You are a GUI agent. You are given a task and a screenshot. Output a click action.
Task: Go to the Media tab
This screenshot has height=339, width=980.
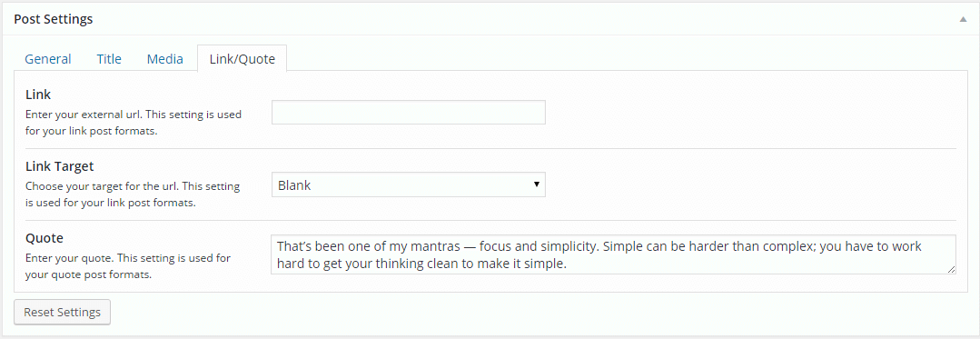(165, 59)
